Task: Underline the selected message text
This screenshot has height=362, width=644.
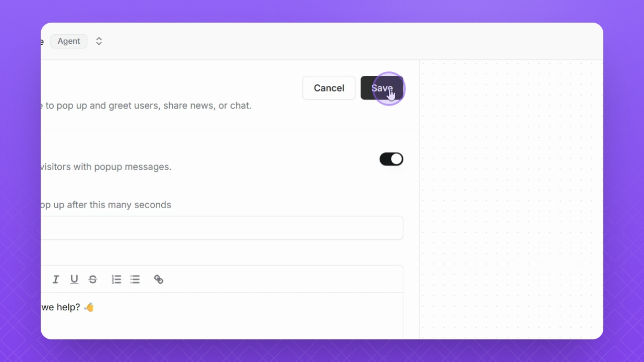Action: click(74, 279)
